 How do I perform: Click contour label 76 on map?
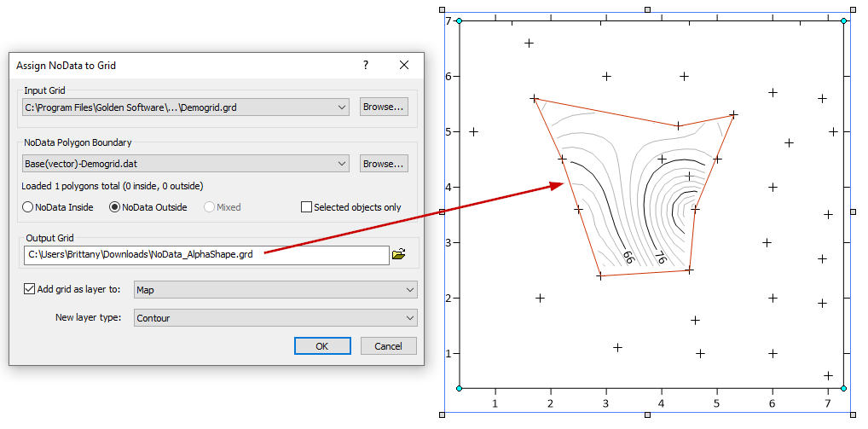point(659,258)
